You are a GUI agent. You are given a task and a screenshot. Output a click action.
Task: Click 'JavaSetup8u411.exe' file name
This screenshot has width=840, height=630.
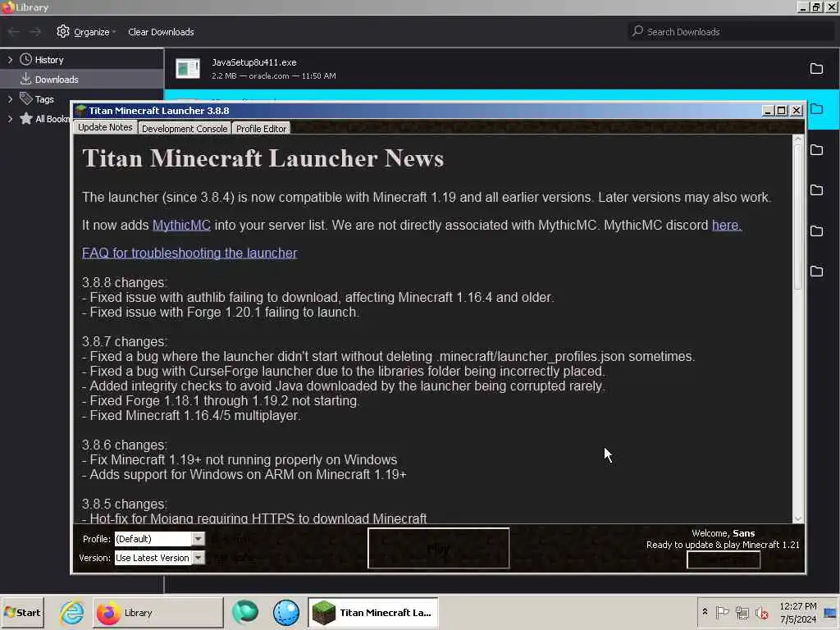254,62
